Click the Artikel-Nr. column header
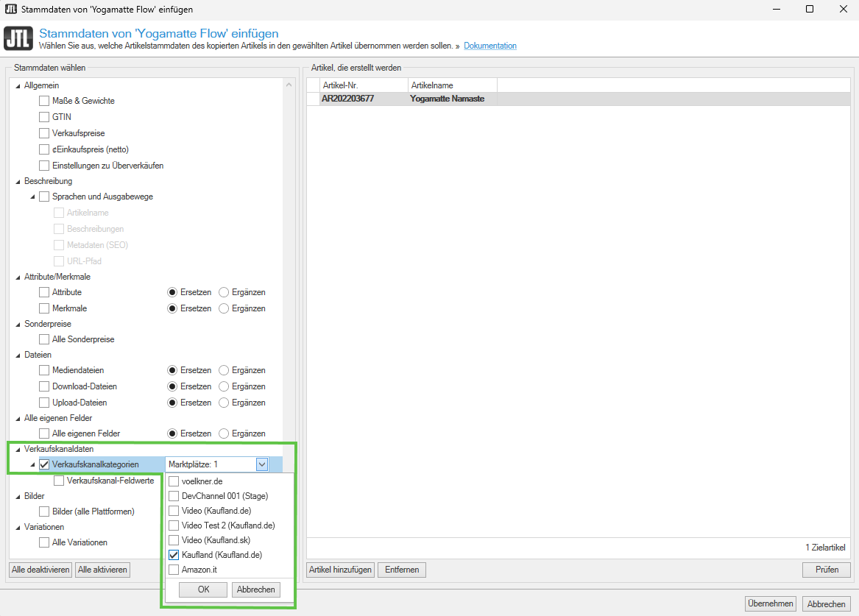This screenshot has height=616, width=859. [x=364, y=85]
